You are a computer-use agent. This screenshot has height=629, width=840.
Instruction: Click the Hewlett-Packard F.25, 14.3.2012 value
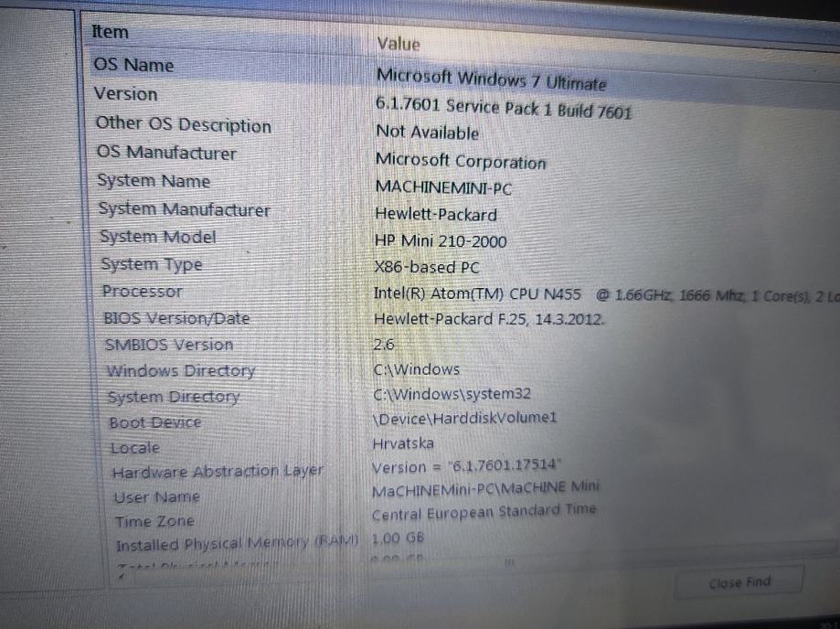click(x=489, y=319)
